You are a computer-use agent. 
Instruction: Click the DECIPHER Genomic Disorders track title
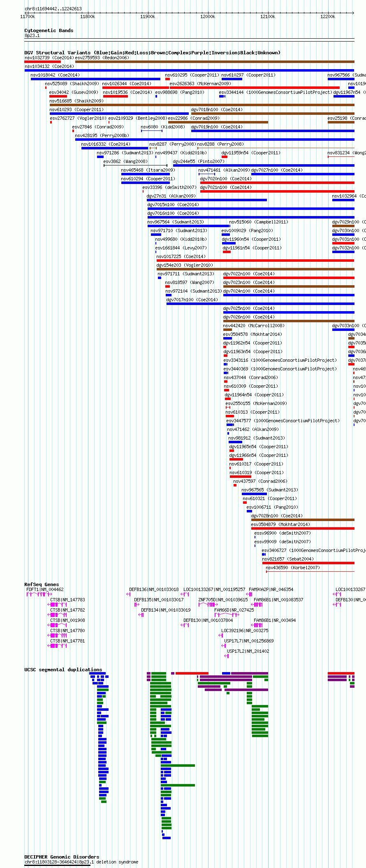62,857
